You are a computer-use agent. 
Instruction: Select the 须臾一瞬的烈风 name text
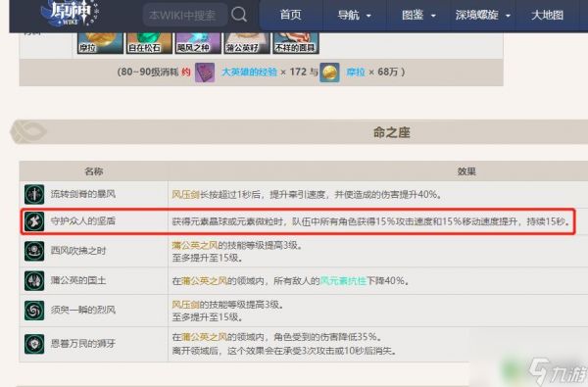(83, 311)
